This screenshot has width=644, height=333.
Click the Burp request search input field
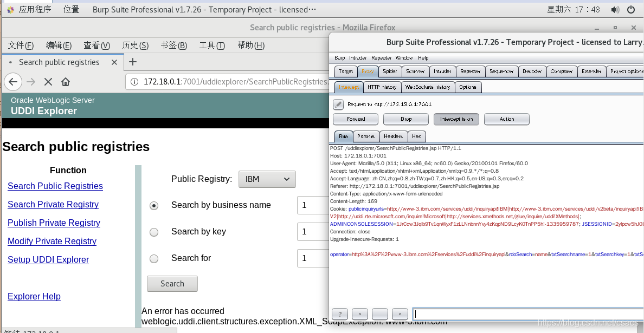coord(528,314)
